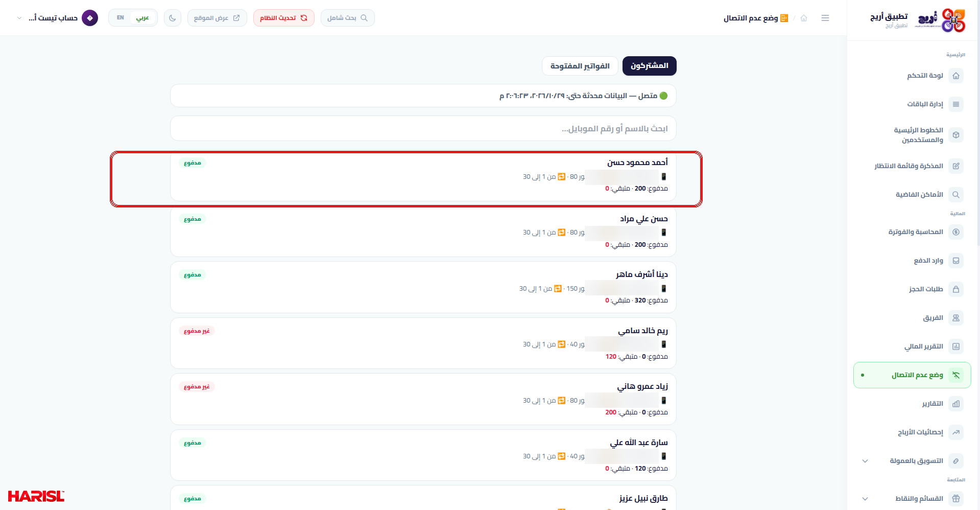Click the الأماكن الفاضية magnifier icon
This screenshot has height=510, width=980.
pyautogui.click(x=955, y=195)
